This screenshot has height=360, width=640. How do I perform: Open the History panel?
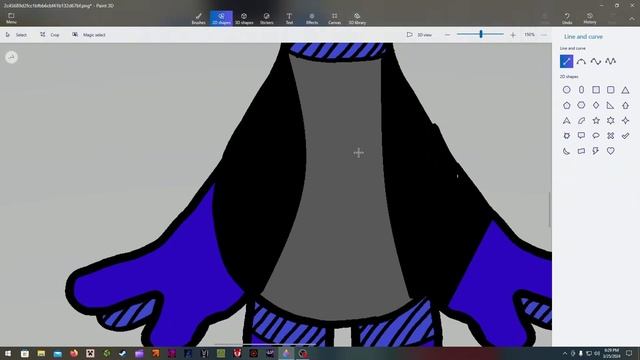click(x=590, y=18)
